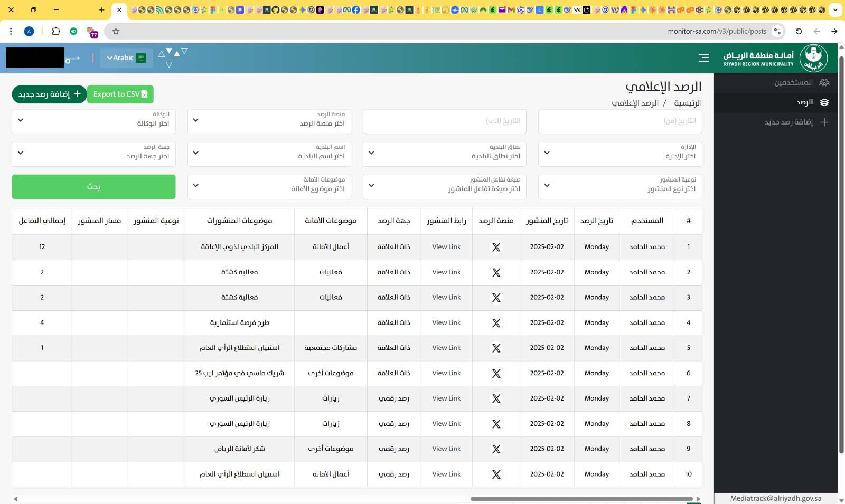Reload the page using browser refresh icon

pos(799,31)
